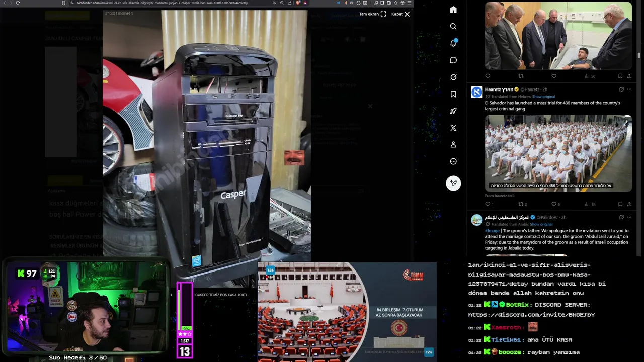Click the rocket icon in X sidebar
This screenshot has height=362, width=644.
453,111
